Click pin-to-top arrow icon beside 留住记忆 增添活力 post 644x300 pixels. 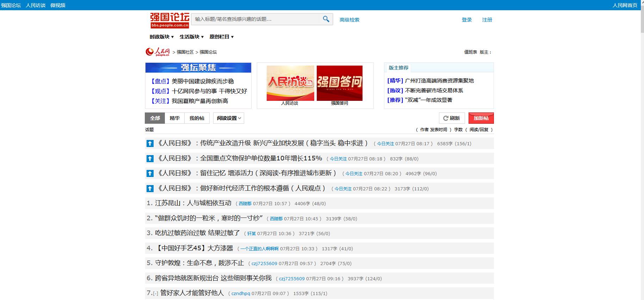[x=150, y=173]
